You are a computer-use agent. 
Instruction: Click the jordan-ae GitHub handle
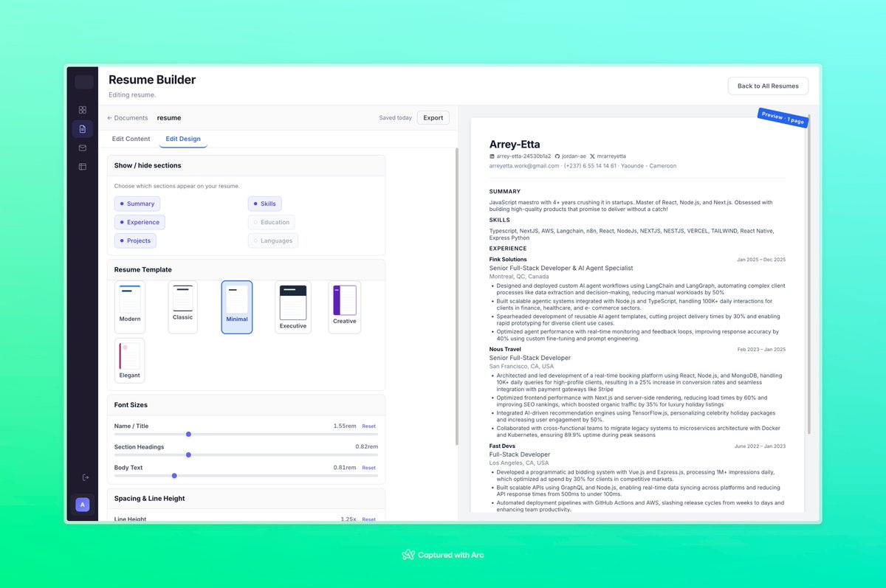[x=574, y=156]
